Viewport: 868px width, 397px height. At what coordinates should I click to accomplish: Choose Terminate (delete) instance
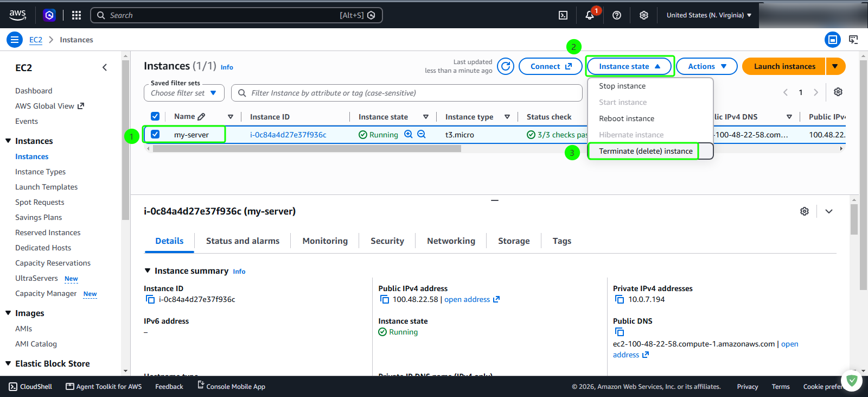(x=650, y=151)
